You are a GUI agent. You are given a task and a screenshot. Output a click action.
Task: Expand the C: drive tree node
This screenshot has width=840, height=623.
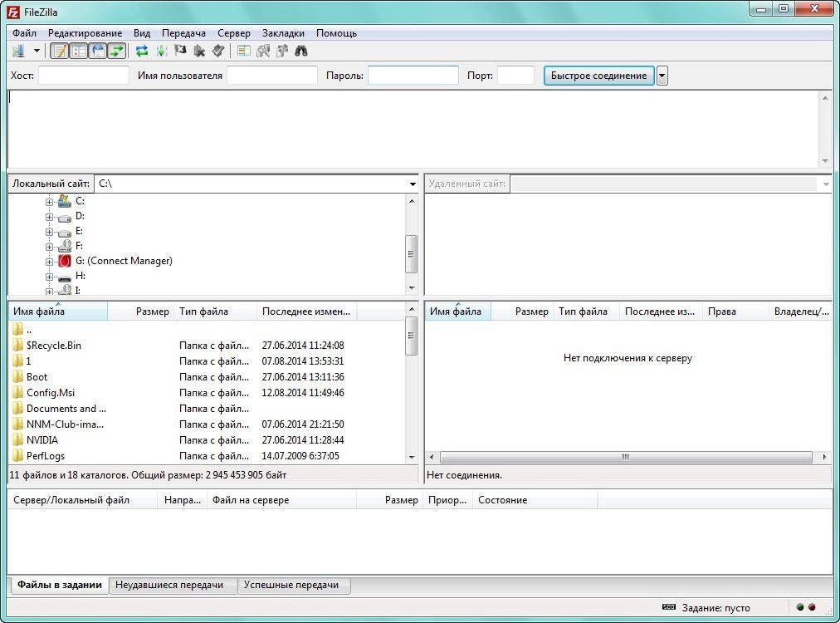(x=49, y=202)
